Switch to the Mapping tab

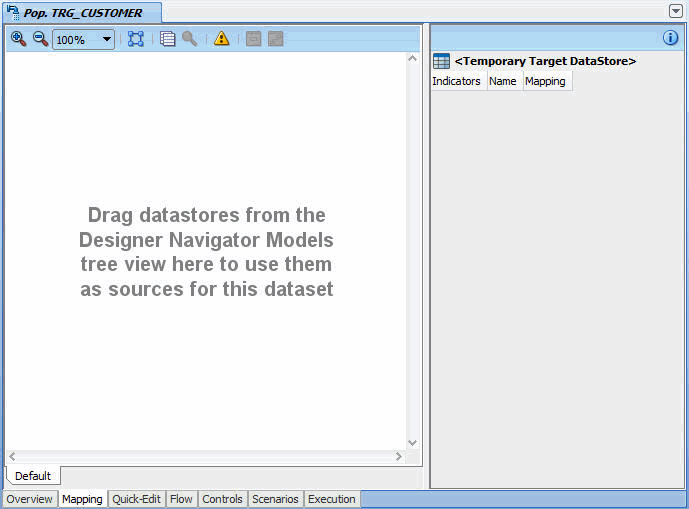tap(82, 499)
